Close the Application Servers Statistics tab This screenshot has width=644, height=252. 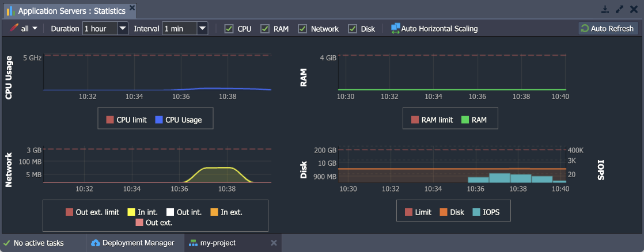pyautogui.click(x=131, y=8)
